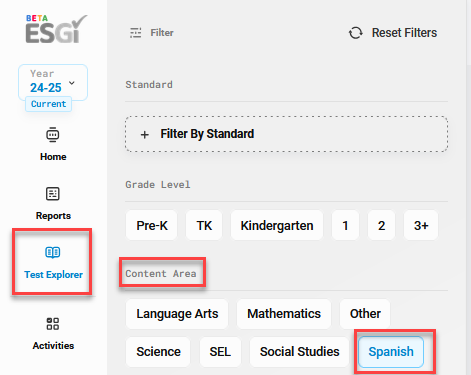Select the Test Explorer book icon

(53, 253)
